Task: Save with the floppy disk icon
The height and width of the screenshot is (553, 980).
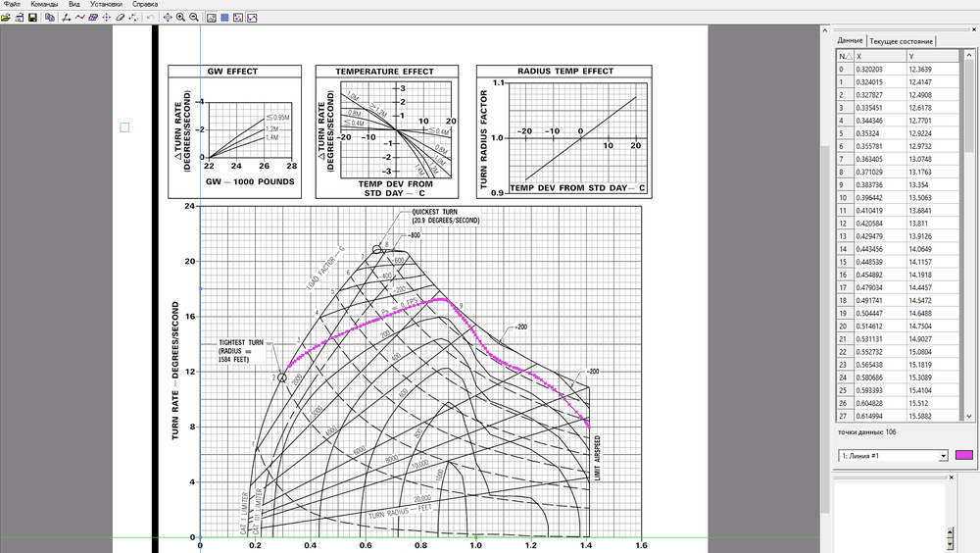Action: tap(33, 18)
